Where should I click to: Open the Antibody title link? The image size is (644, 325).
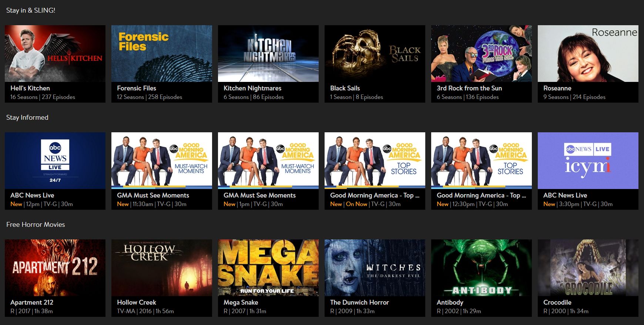pos(450,302)
